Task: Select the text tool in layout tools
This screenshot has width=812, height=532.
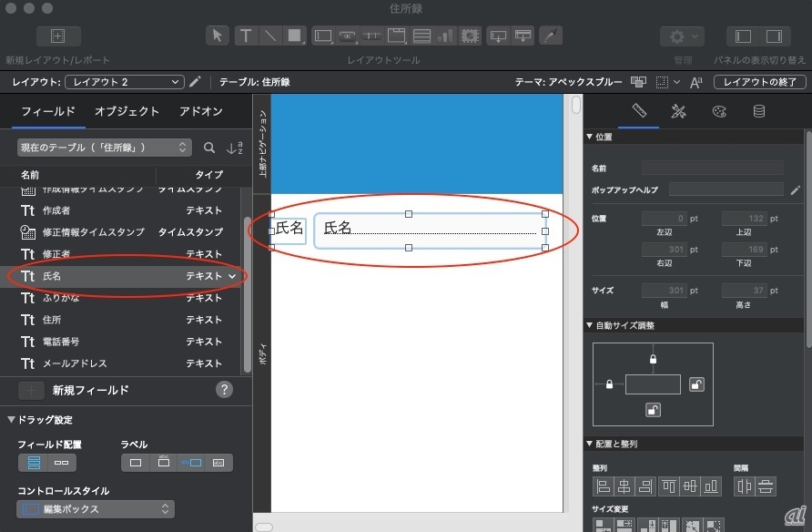Action: pos(246,36)
